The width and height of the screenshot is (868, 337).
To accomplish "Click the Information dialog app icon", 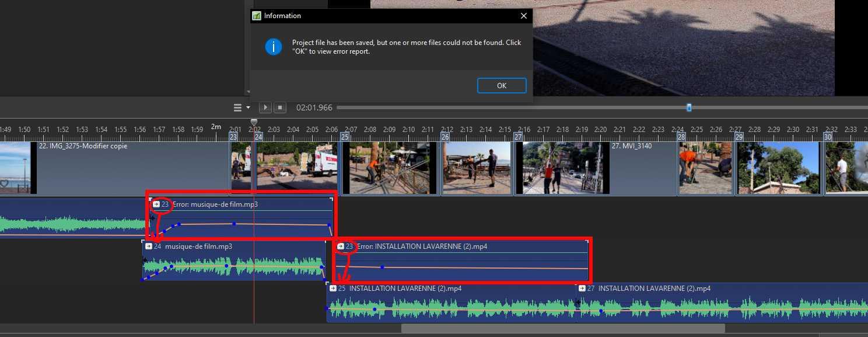I will (x=257, y=16).
